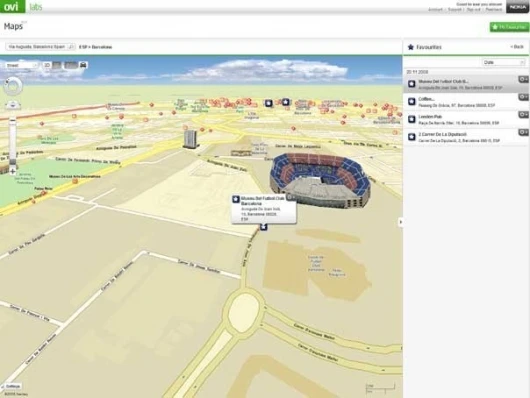The image size is (530, 398).
Task: Toggle the 3D view button
Action: [47, 65]
